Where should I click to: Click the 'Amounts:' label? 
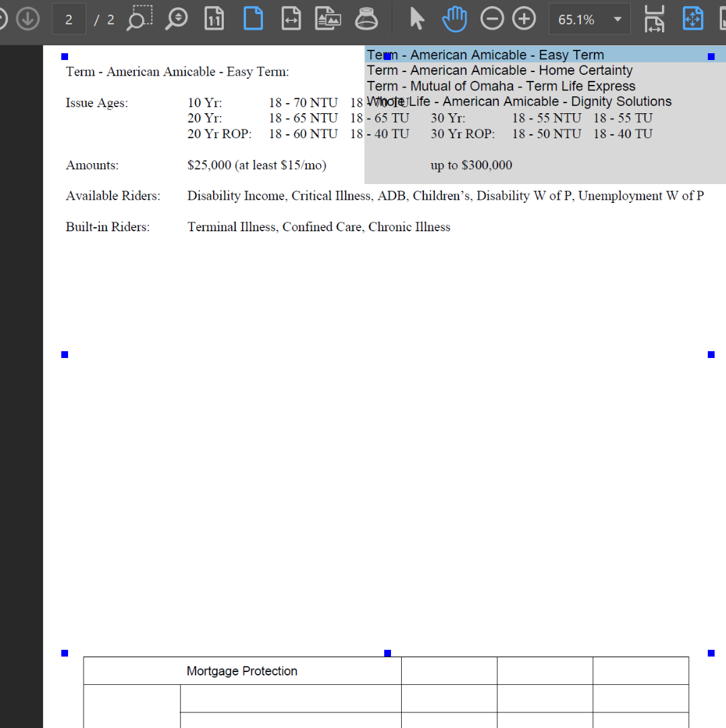[x=92, y=165]
